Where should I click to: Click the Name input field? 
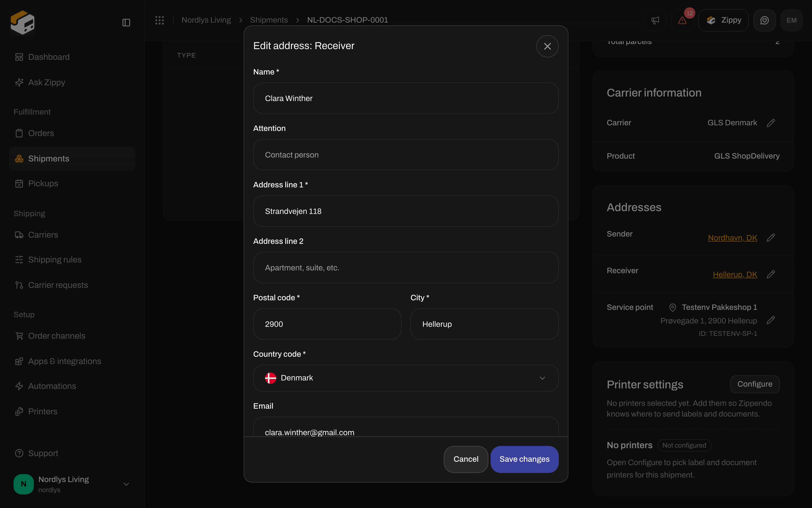pos(406,98)
